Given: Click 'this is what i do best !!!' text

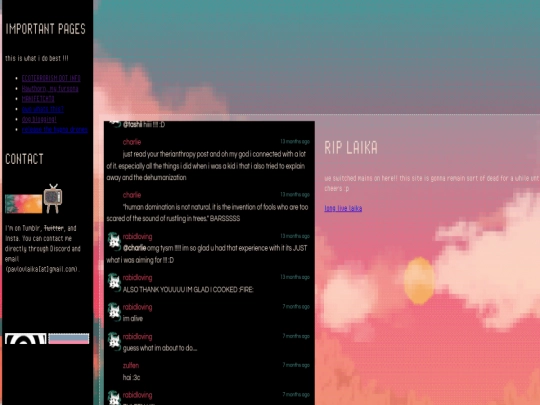Looking at the screenshot, I should pyautogui.click(x=37, y=58).
